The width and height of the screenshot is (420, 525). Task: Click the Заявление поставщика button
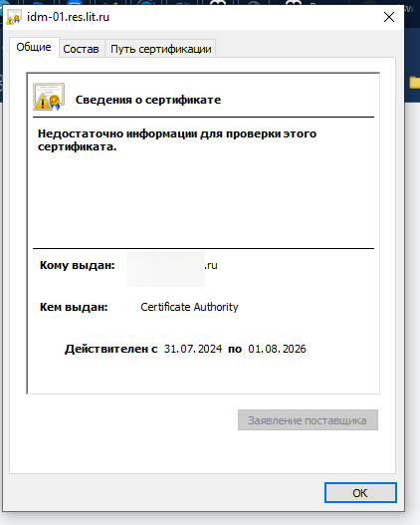point(308,419)
